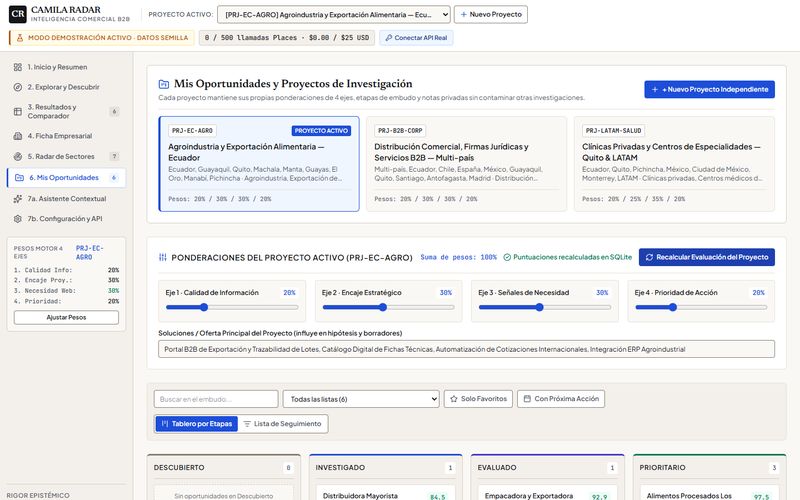800x500 pixels.
Task: Click the Eje 2 Encaje Estratégico slider
Action: (388, 307)
